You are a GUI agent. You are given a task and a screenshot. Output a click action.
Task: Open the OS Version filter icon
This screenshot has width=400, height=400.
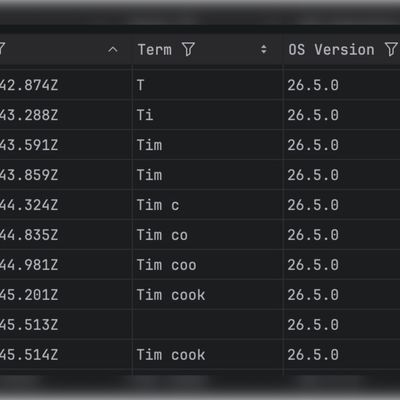pyautogui.click(x=391, y=49)
